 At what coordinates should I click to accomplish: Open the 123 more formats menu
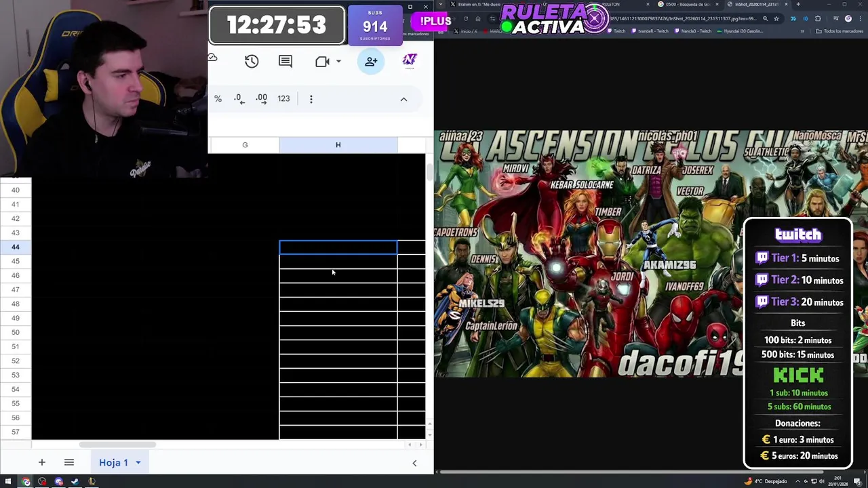[283, 98]
